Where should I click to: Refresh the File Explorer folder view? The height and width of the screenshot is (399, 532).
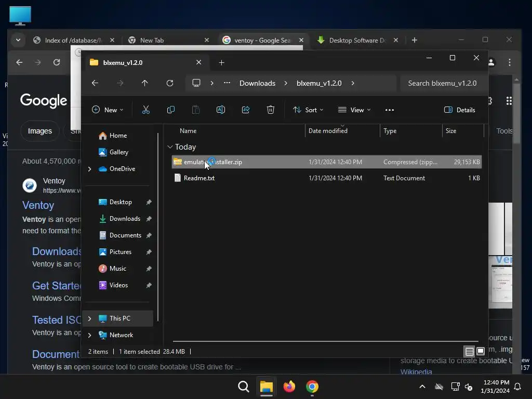click(170, 83)
